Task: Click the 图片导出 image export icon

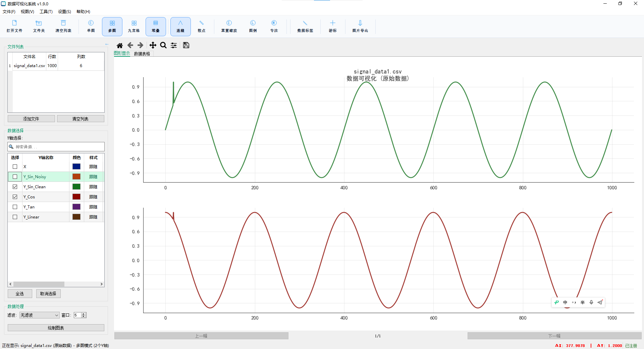Action: coord(360,26)
